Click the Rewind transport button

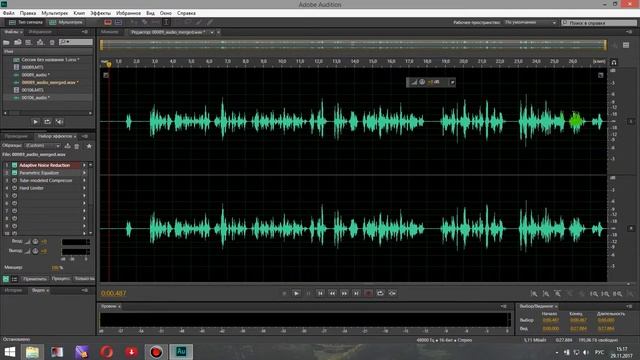(x=332, y=293)
